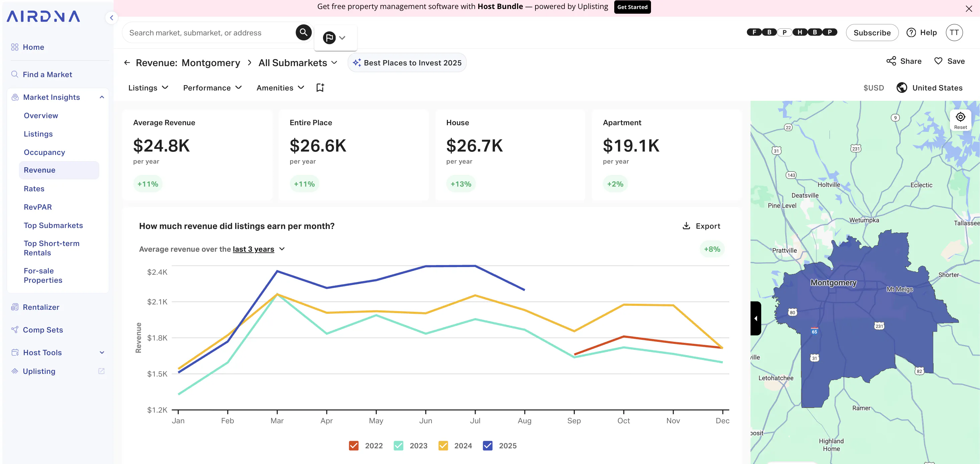The image size is (980, 464).
Task: Open RevPAR in the sidebar
Action: click(x=38, y=207)
